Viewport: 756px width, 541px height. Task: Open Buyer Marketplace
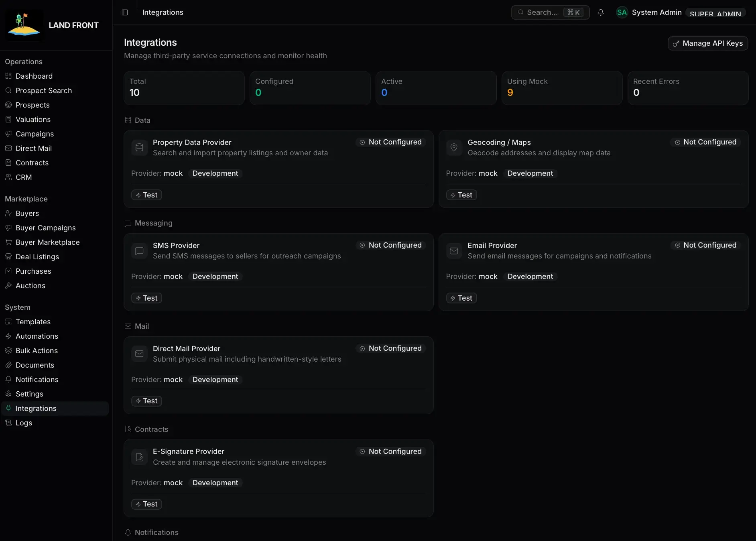[x=55, y=242]
